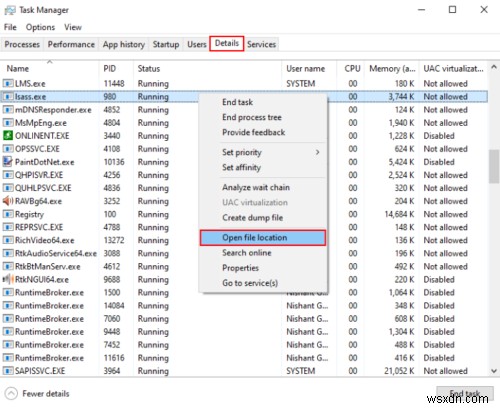Click the OPSSVC.EXE process icon
This screenshot has height=409, width=500.
point(8,149)
